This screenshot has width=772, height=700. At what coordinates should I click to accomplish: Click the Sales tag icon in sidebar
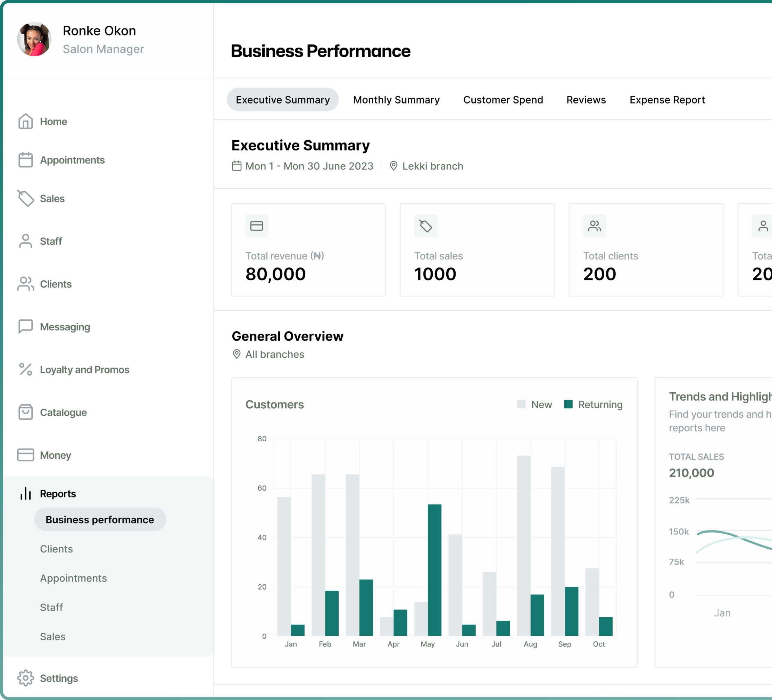[25, 198]
